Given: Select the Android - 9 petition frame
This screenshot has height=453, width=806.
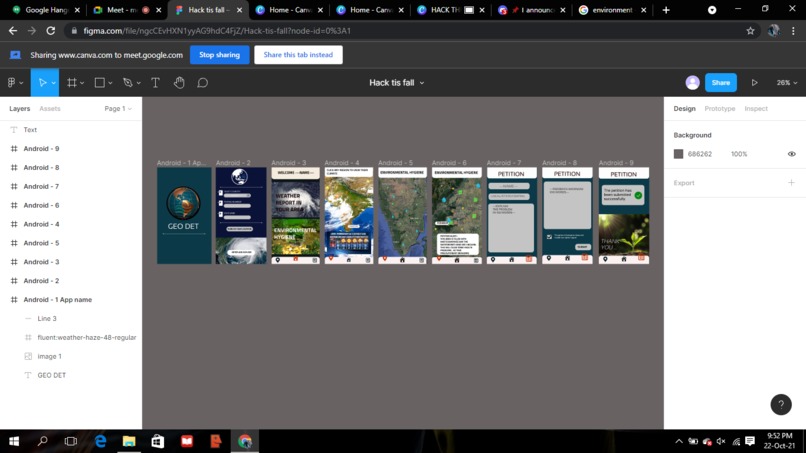Looking at the screenshot, I should pyautogui.click(x=624, y=215).
